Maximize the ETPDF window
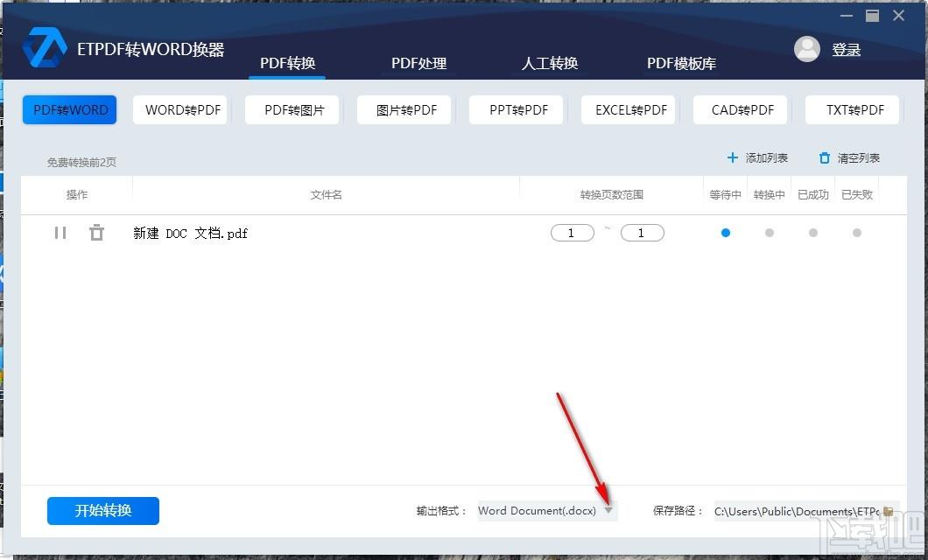 872,16
